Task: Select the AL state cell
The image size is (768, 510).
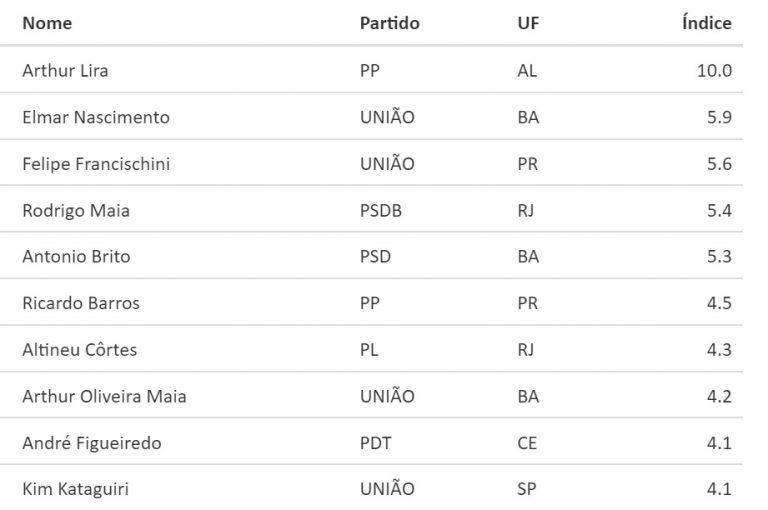Action: [528, 71]
